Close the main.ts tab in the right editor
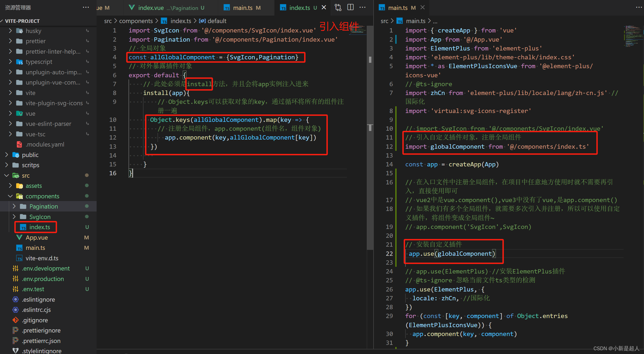The width and height of the screenshot is (644, 354). pyautogui.click(x=423, y=8)
